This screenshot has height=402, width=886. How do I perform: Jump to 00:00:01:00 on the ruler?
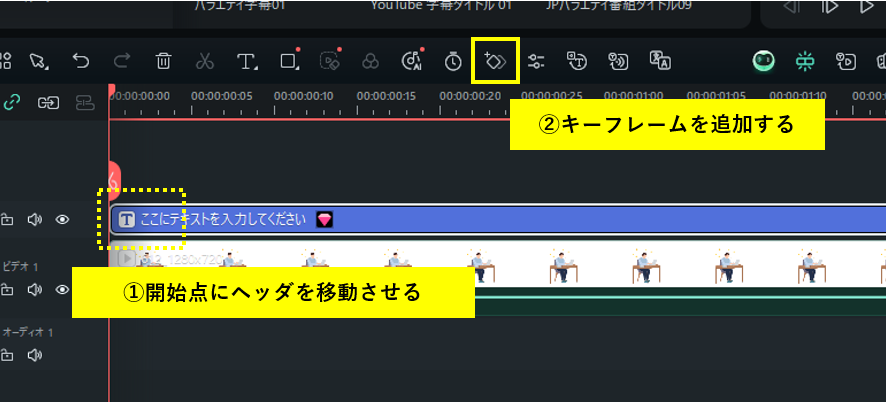pyautogui.click(x=634, y=96)
